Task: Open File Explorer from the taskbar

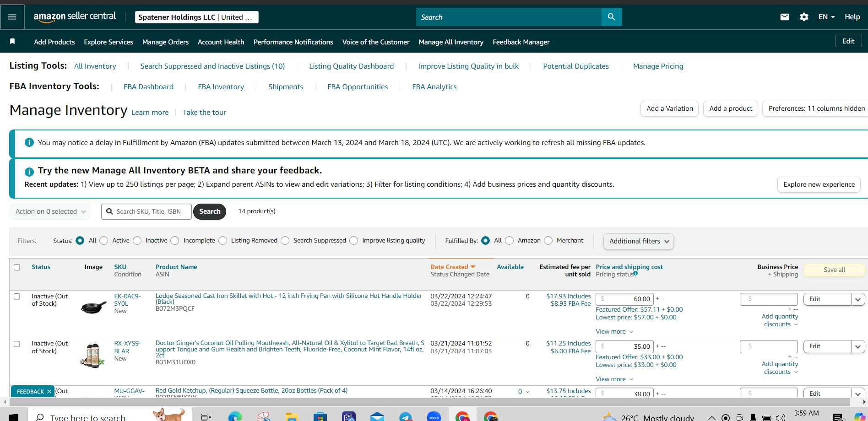Action: point(292,417)
